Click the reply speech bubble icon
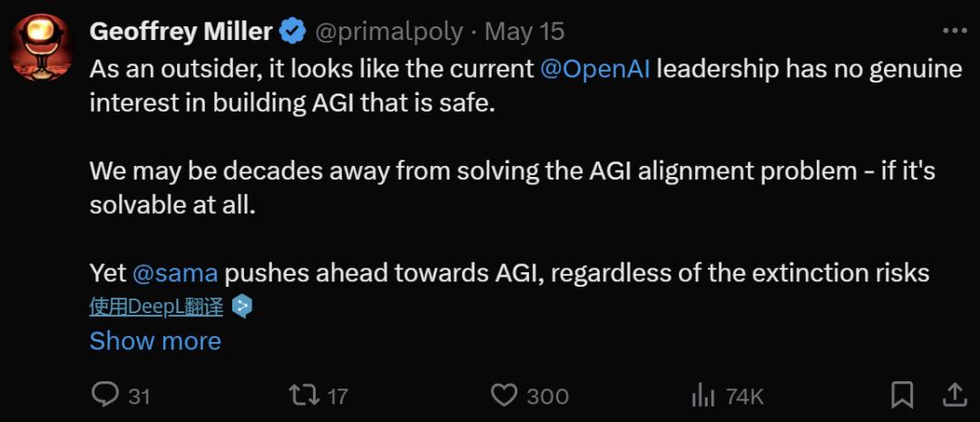The height and width of the screenshot is (422, 980). [106, 395]
